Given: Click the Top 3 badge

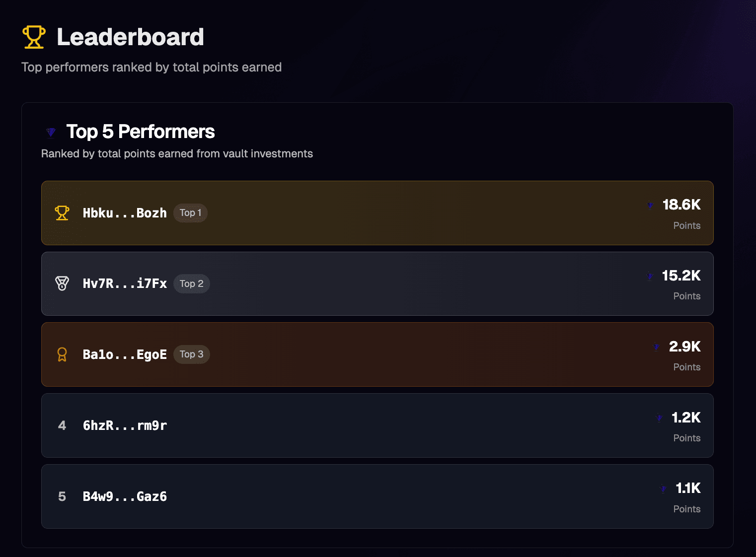Looking at the screenshot, I should pyautogui.click(x=191, y=354).
